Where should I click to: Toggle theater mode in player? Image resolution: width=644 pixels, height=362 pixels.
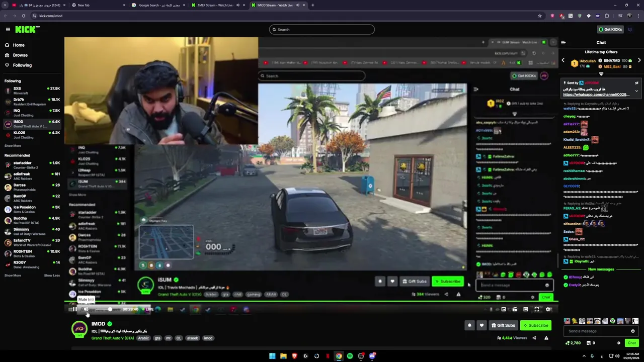tap(526, 309)
